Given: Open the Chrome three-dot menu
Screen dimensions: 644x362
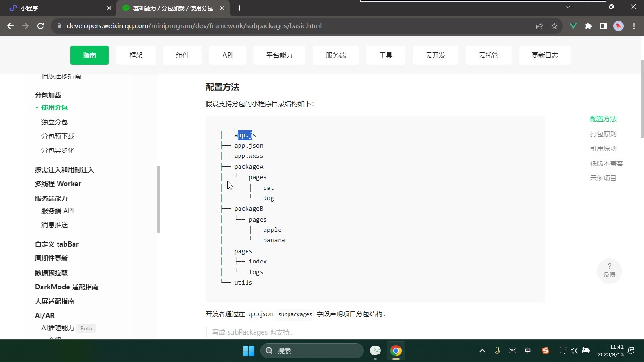Looking at the screenshot, I should (x=633, y=26).
